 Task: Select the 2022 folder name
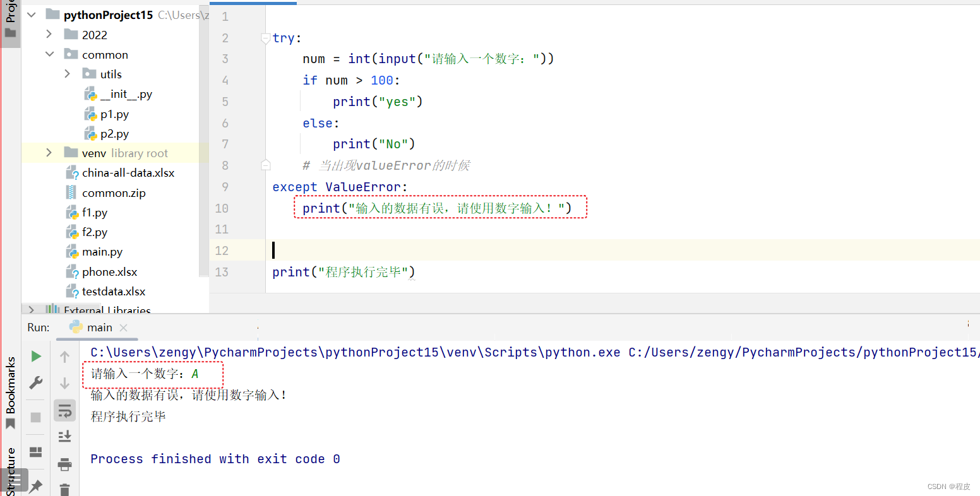coord(95,35)
